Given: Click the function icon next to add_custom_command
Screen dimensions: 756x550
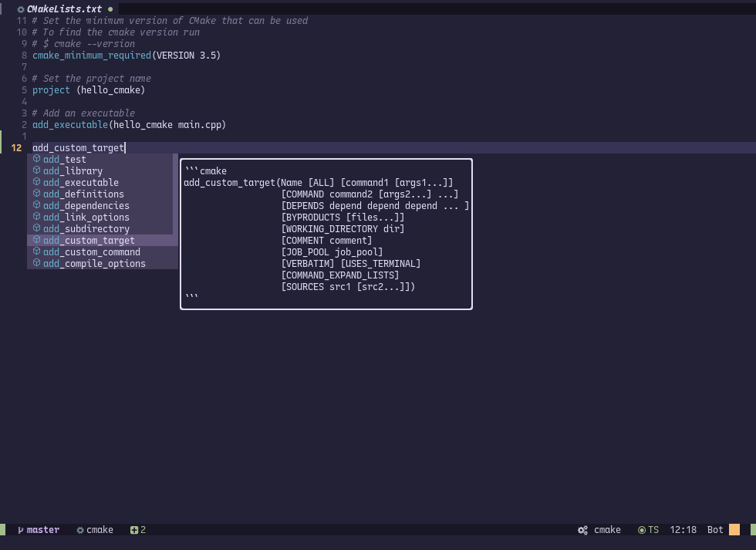Looking at the screenshot, I should pos(36,251).
